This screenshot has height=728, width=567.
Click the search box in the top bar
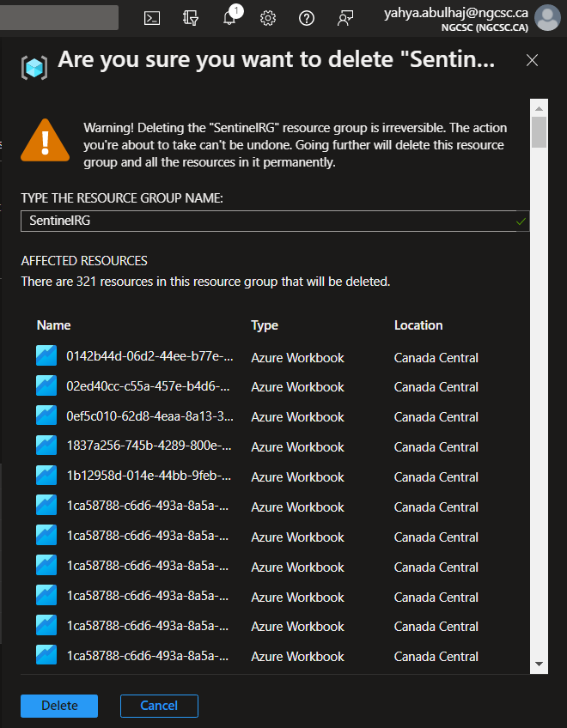point(59,18)
